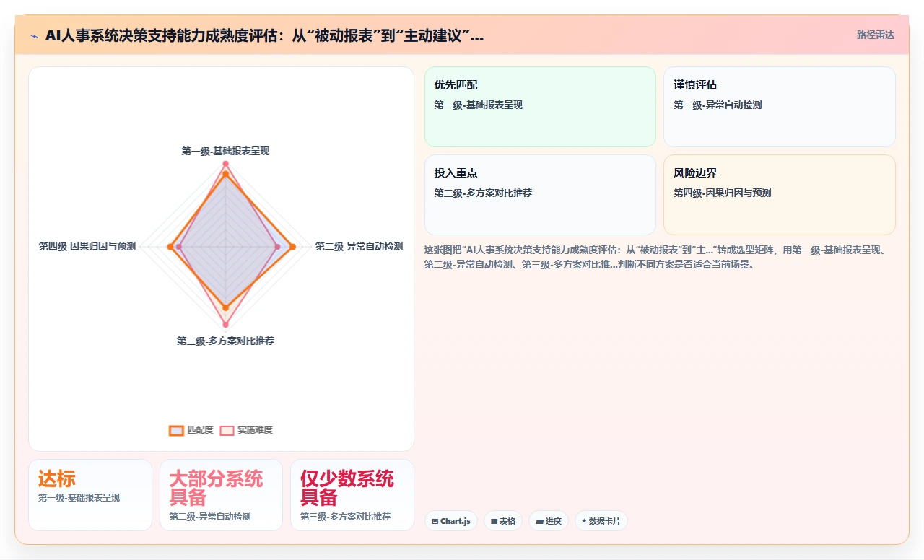Click the Chart.js tag chip

pyautogui.click(x=451, y=521)
